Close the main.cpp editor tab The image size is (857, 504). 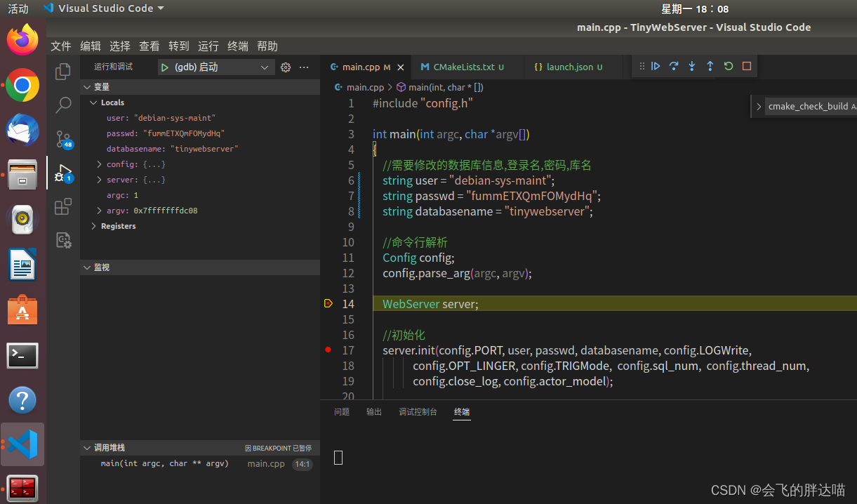pyautogui.click(x=401, y=67)
